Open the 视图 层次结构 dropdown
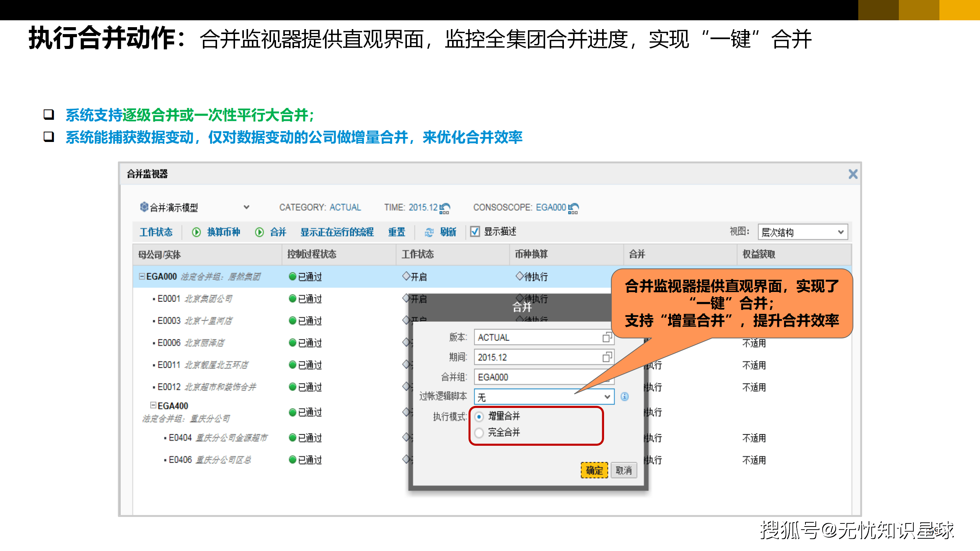The height and width of the screenshot is (551, 980). (x=803, y=232)
